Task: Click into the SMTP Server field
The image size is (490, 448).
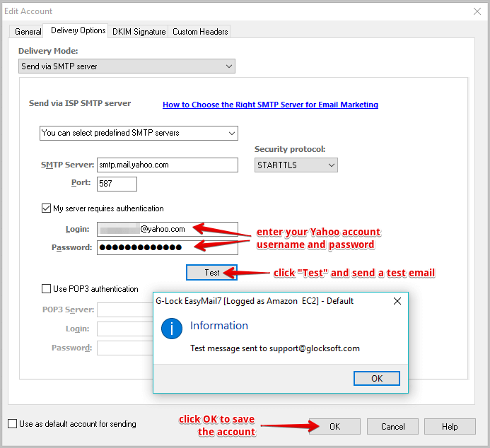Action: (x=168, y=165)
